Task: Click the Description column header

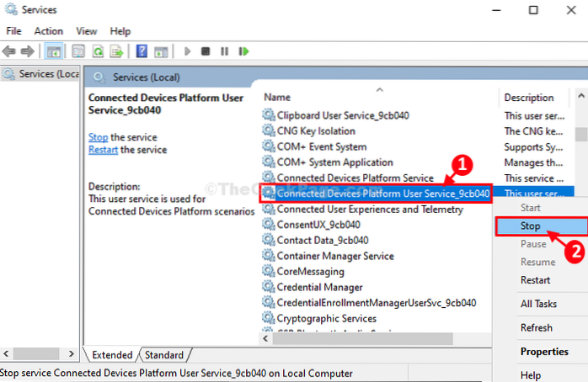Action: pyautogui.click(x=529, y=98)
